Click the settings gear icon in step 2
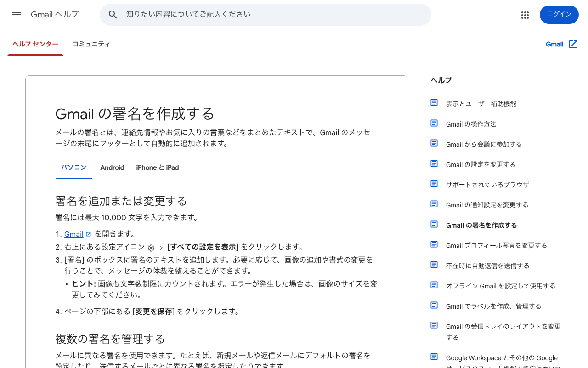588x368 pixels. click(x=151, y=247)
